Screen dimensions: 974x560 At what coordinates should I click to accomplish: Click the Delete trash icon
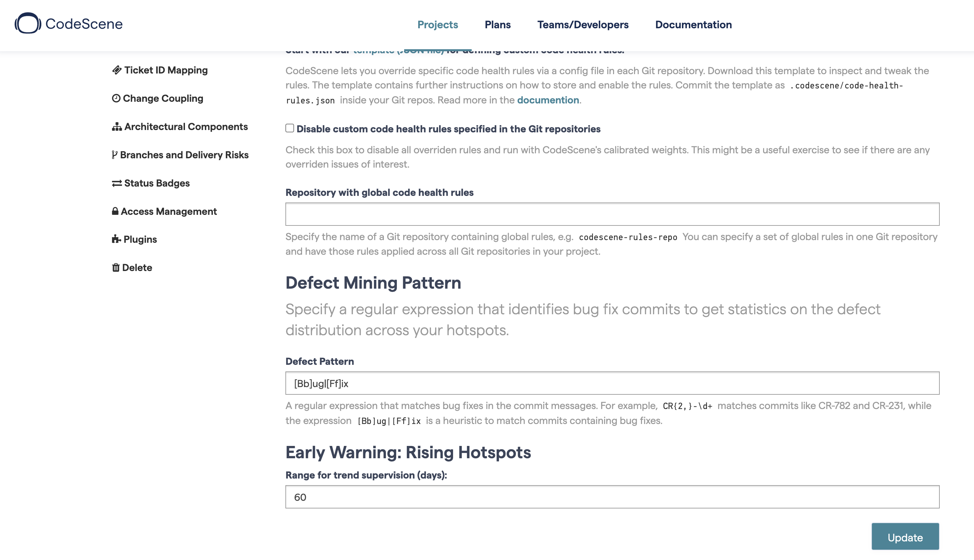(115, 267)
